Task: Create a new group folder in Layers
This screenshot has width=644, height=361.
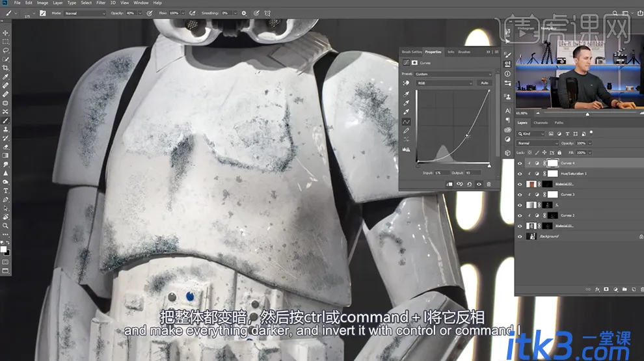Action: [x=624, y=289]
